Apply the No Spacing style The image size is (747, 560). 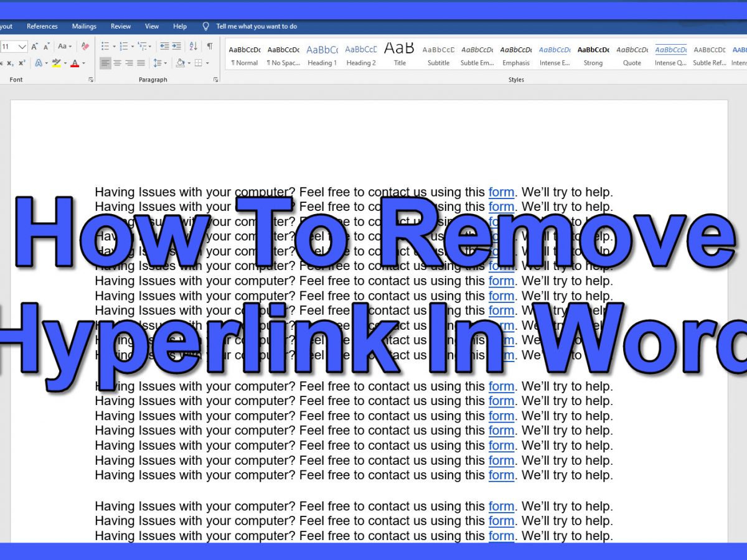coord(283,55)
